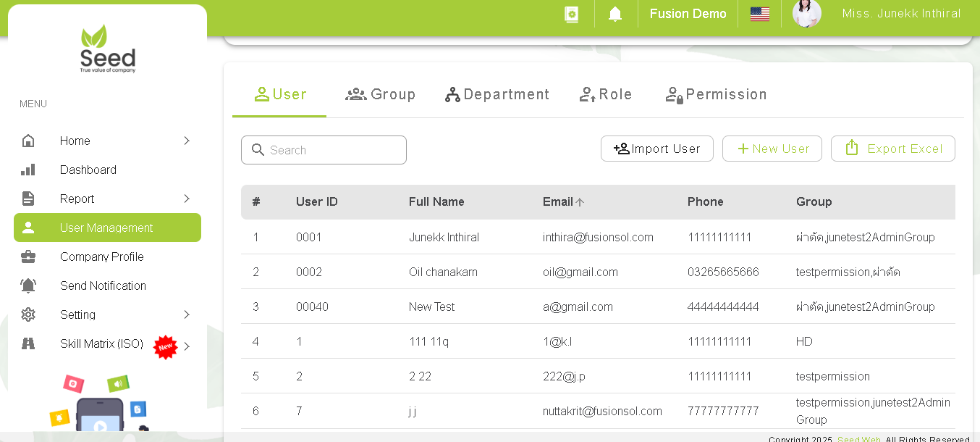Open the notification bell icon

[x=614, y=14]
